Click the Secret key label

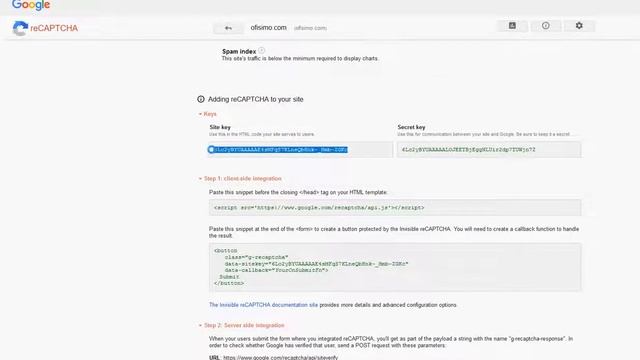411,127
